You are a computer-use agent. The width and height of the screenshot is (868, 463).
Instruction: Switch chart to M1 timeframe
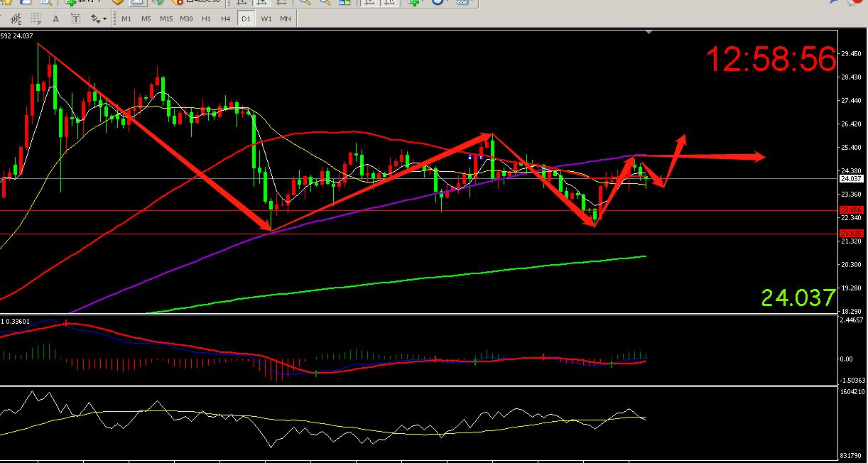point(126,18)
